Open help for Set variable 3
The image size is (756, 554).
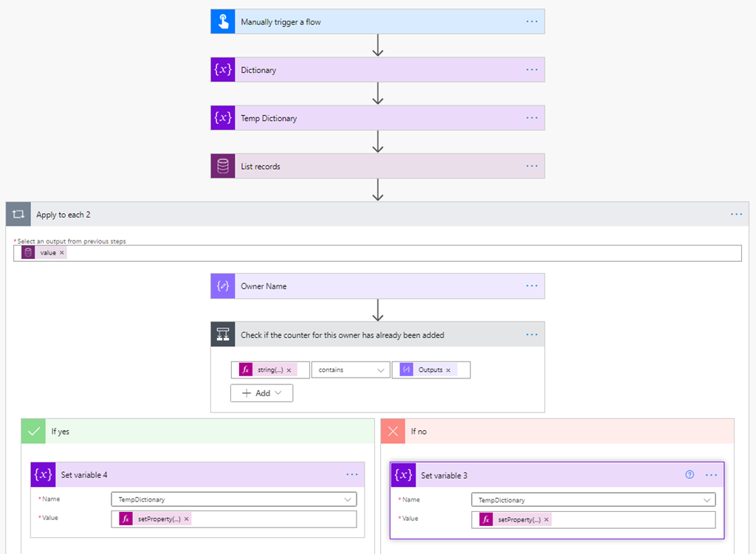click(x=690, y=475)
